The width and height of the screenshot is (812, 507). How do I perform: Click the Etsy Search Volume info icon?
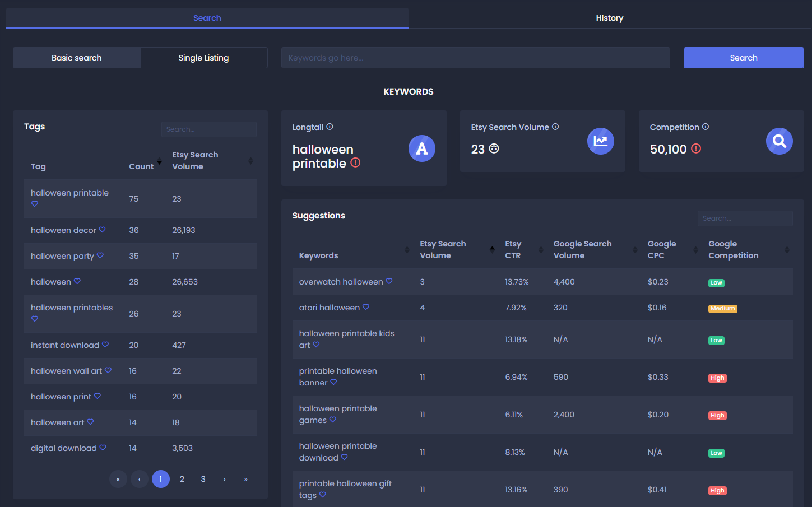click(555, 127)
